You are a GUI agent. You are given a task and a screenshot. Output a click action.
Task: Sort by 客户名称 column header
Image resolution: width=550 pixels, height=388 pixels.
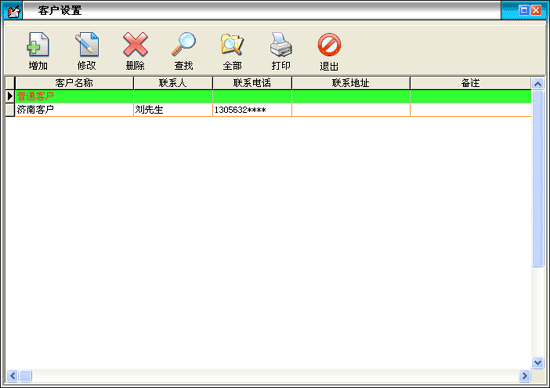74,83
